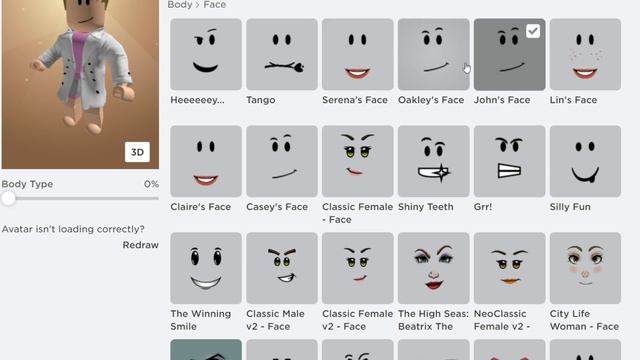
Task: Pick Classic Female v2 - Face thumbnail
Action: pos(358,268)
